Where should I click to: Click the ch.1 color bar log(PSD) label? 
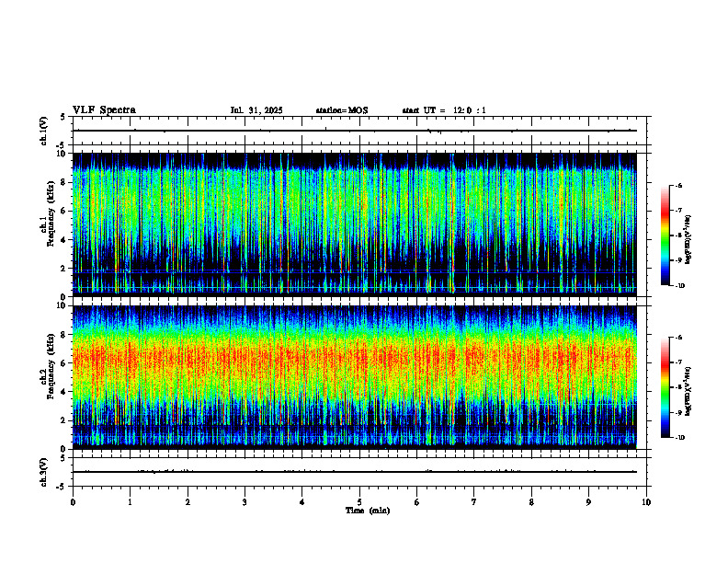click(688, 240)
